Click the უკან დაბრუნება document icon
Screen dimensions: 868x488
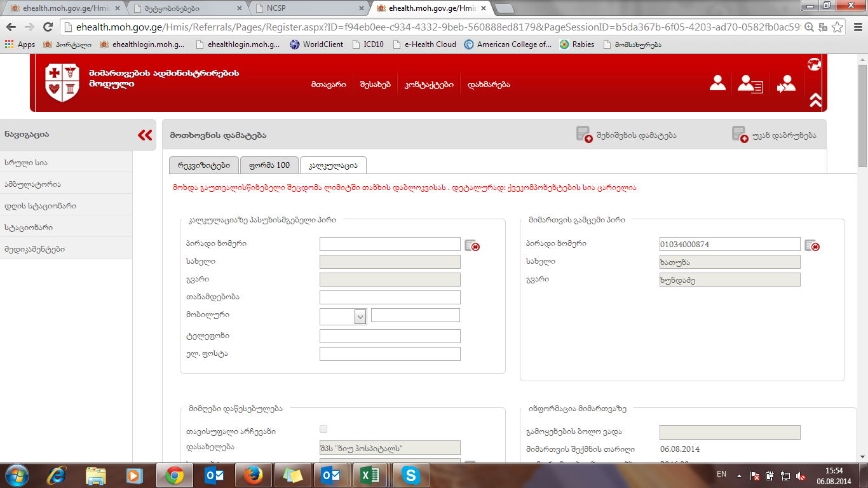point(740,135)
